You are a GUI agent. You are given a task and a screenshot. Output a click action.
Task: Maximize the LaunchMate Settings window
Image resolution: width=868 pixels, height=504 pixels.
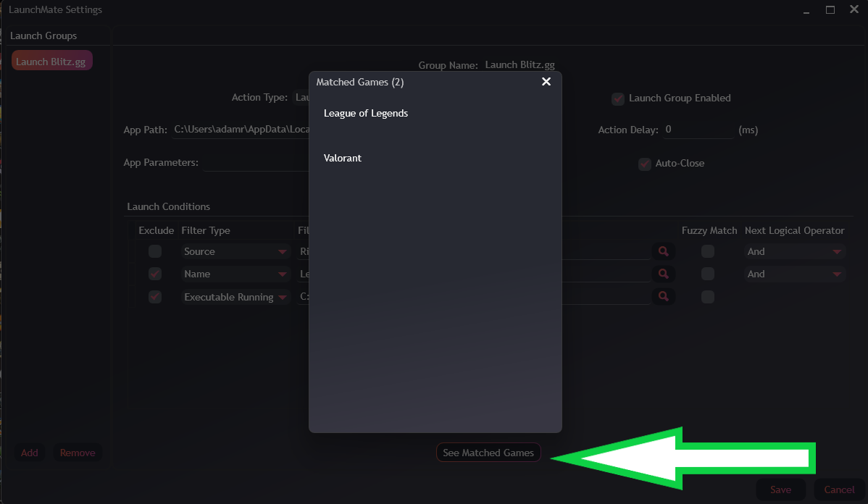coord(830,10)
